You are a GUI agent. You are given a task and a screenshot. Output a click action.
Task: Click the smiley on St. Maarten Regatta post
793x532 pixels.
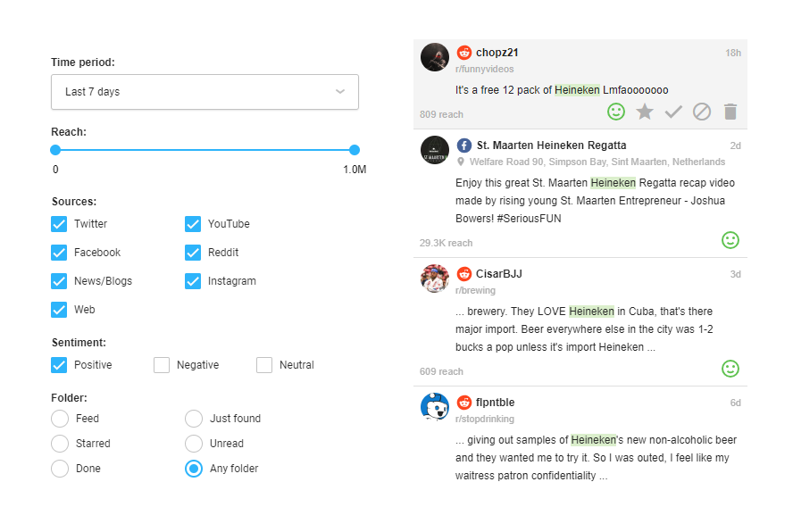pyautogui.click(x=730, y=240)
